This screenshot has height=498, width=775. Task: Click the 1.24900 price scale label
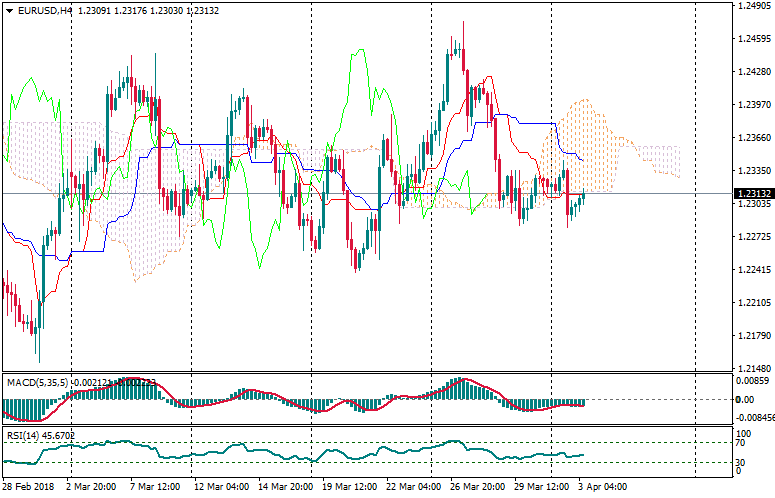click(751, 6)
